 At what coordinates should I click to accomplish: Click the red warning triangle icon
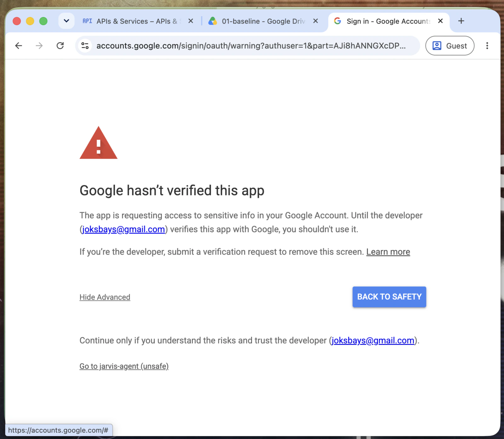tap(99, 143)
